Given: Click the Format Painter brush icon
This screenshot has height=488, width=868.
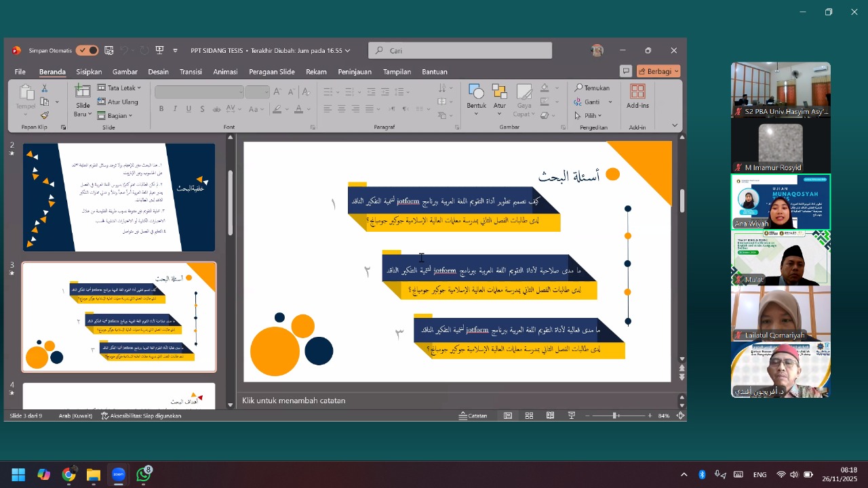Looking at the screenshot, I should (45, 116).
